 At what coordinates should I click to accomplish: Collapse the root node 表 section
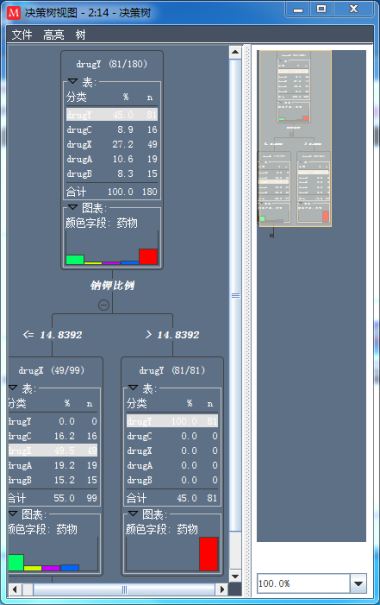point(73,81)
